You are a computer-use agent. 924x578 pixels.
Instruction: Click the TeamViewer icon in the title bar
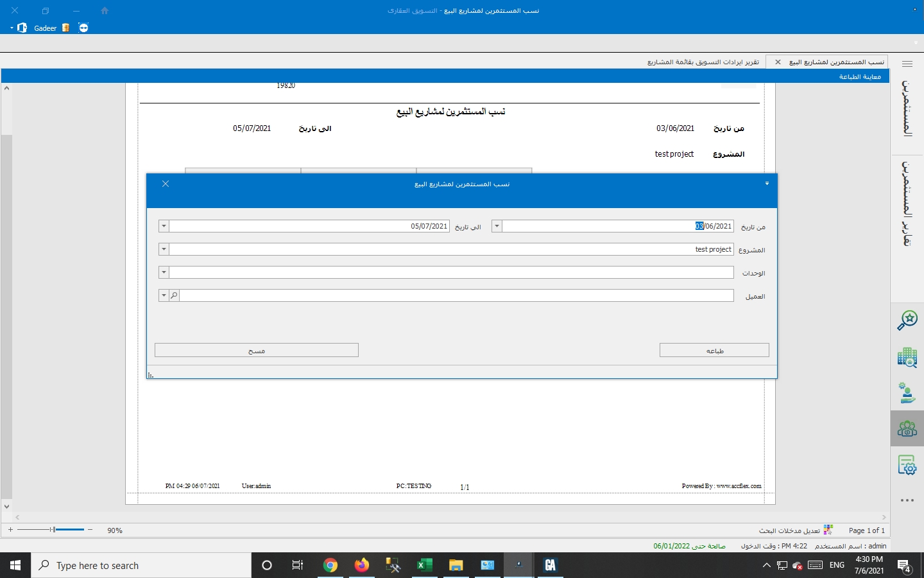pos(83,28)
